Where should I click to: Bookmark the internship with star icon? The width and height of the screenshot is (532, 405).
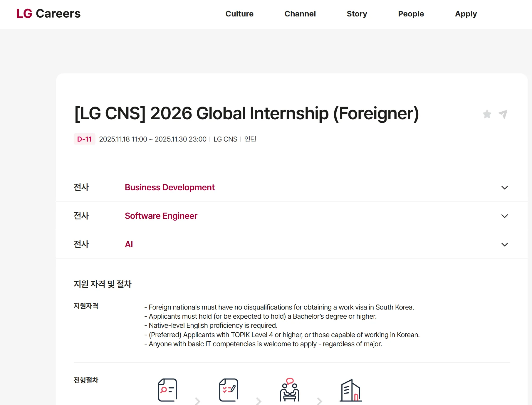(487, 114)
